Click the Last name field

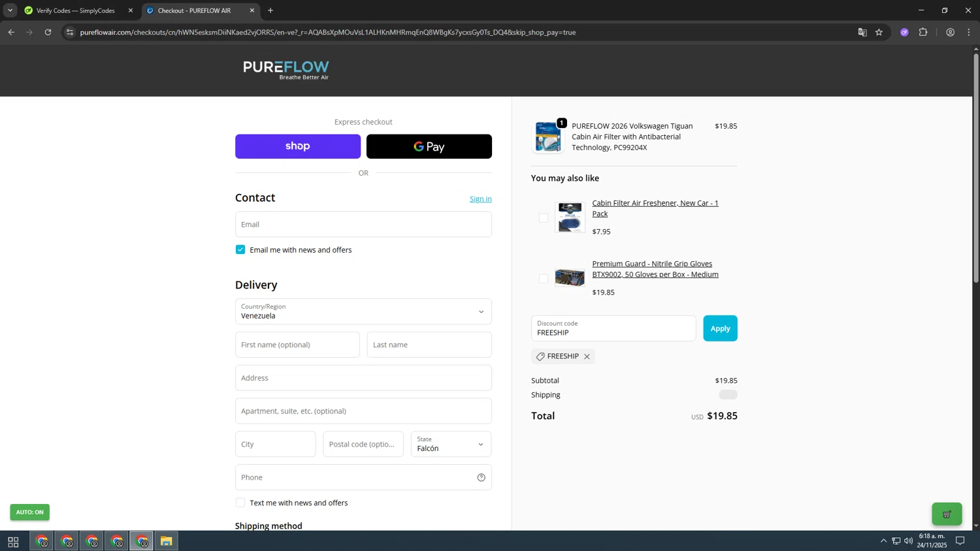pyautogui.click(x=429, y=345)
